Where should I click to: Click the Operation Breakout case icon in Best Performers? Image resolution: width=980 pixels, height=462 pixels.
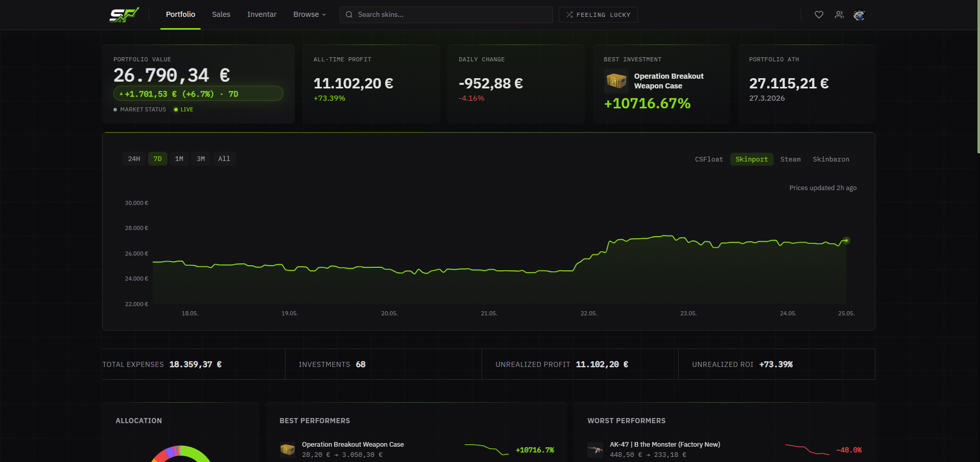288,449
